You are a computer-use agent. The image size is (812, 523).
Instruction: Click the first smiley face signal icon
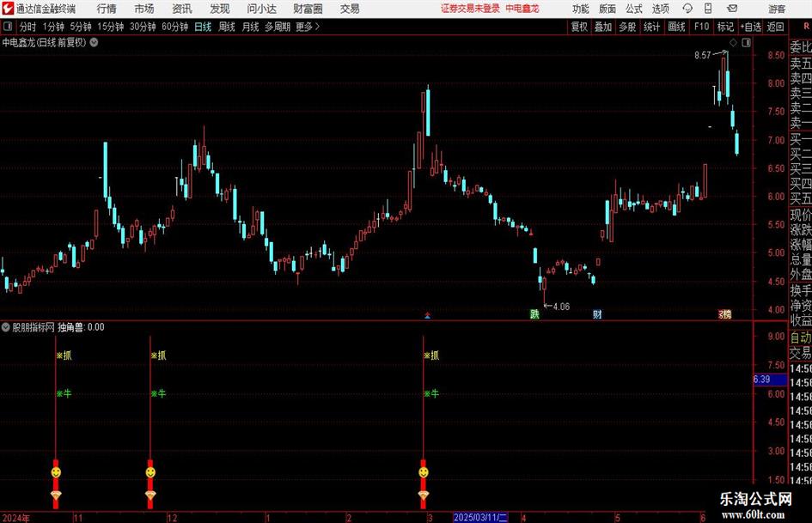pyautogui.click(x=56, y=471)
